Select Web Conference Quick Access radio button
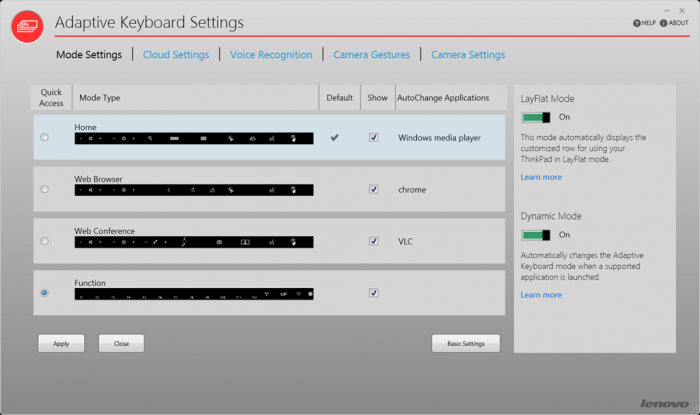Viewport: 700px width, 415px height. 44,241
